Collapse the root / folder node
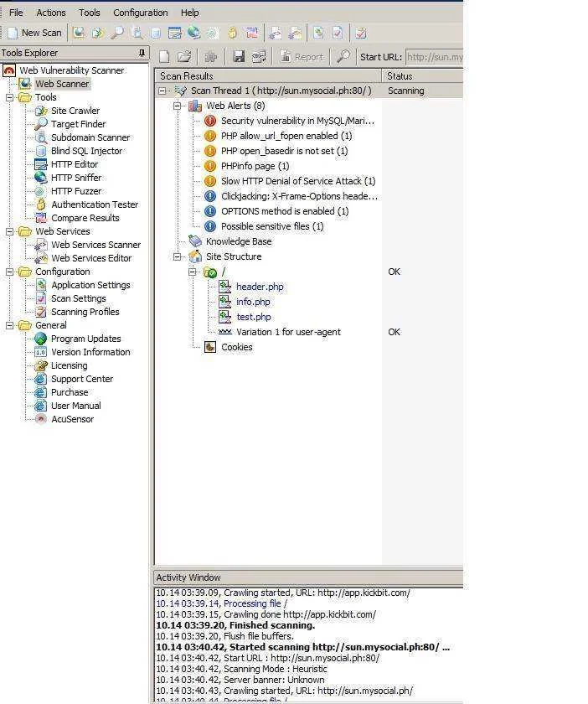The image size is (588, 704). tap(192, 272)
